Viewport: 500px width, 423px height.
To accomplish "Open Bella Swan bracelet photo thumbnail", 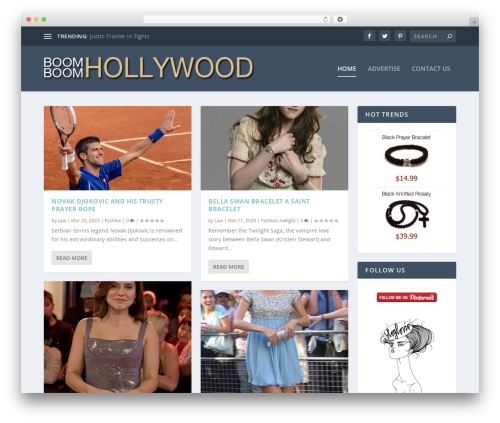I will click(274, 148).
